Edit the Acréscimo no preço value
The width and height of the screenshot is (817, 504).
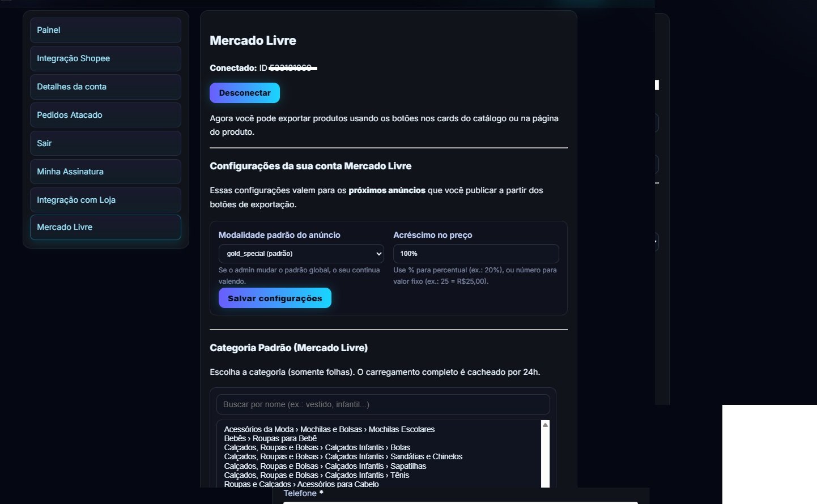coord(475,254)
